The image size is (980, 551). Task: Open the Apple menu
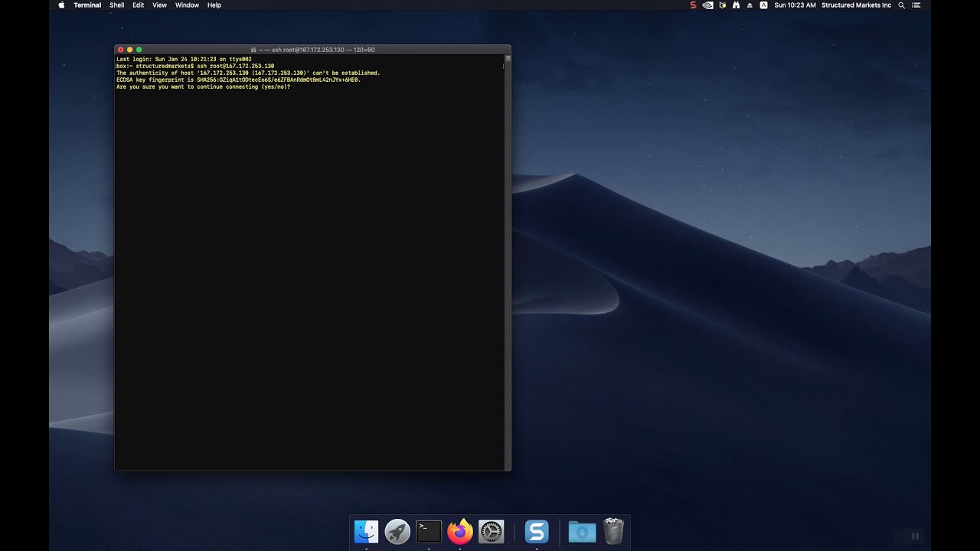click(x=61, y=5)
